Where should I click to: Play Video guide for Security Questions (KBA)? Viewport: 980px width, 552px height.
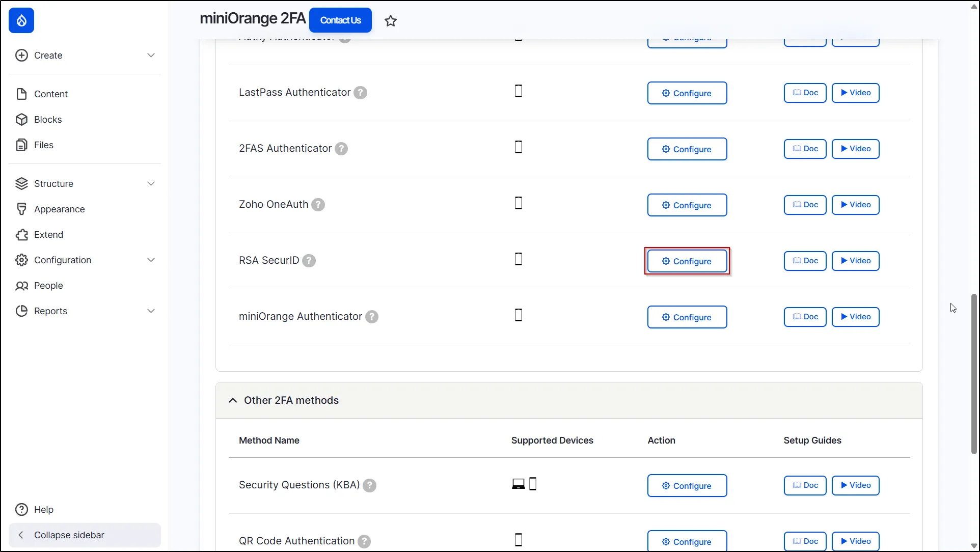856,485
